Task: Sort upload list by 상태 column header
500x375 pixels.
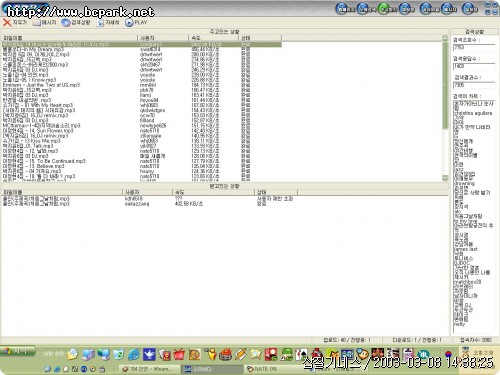Action: pyautogui.click(x=260, y=38)
